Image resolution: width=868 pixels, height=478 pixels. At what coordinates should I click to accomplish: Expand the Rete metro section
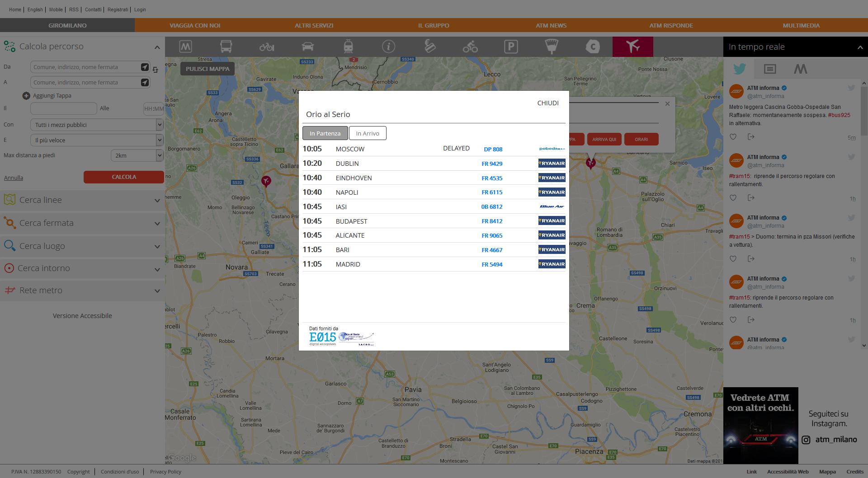[x=82, y=291]
